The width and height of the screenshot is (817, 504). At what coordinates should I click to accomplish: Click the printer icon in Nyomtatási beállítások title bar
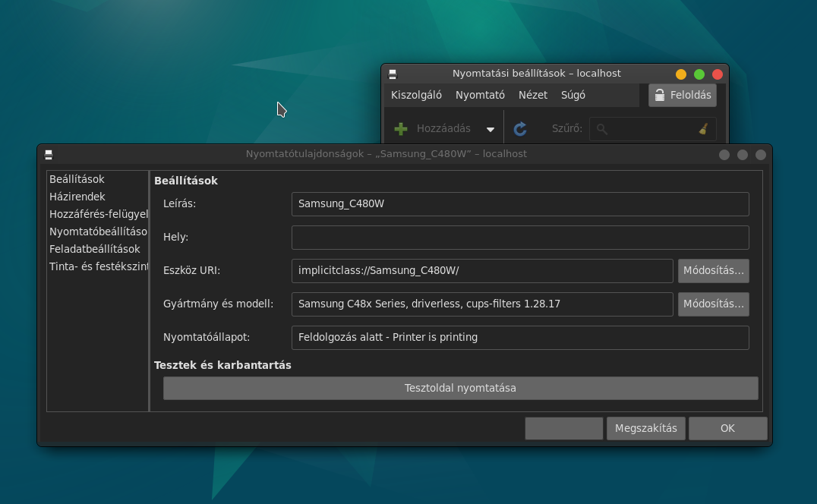(x=393, y=74)
